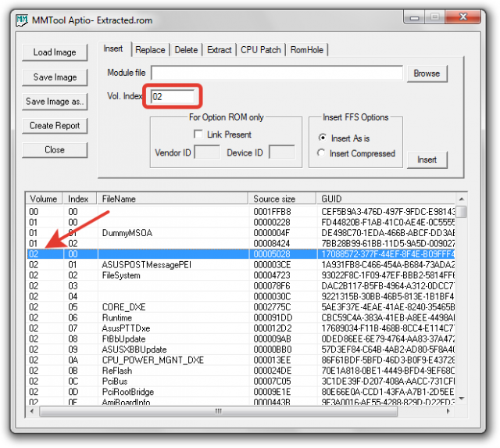This screenshot has height=448, width=500.
Task: Click GUID starting with DAC2B117
Action: click(387, 286)
